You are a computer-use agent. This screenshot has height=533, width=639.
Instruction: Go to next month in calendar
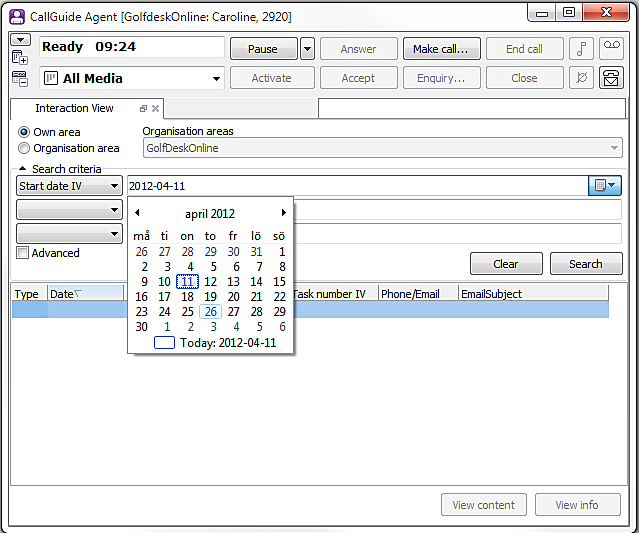coord(284,212)
